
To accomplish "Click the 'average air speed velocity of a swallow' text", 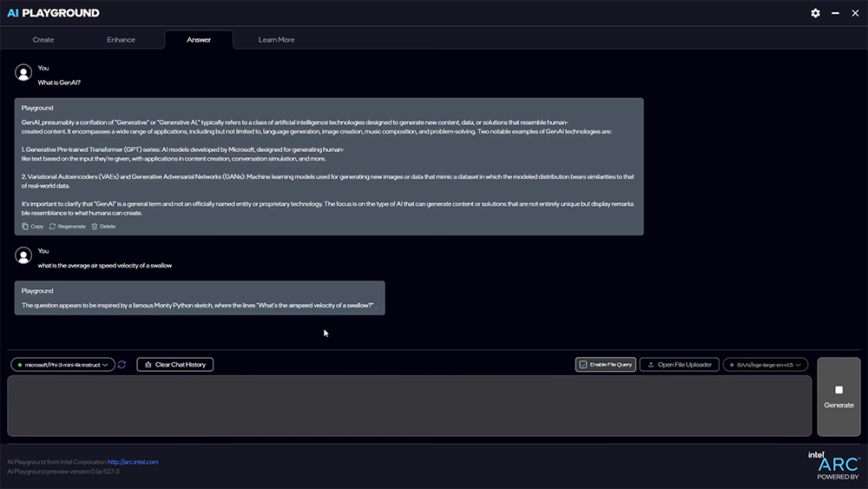I will tap(105, 265).
